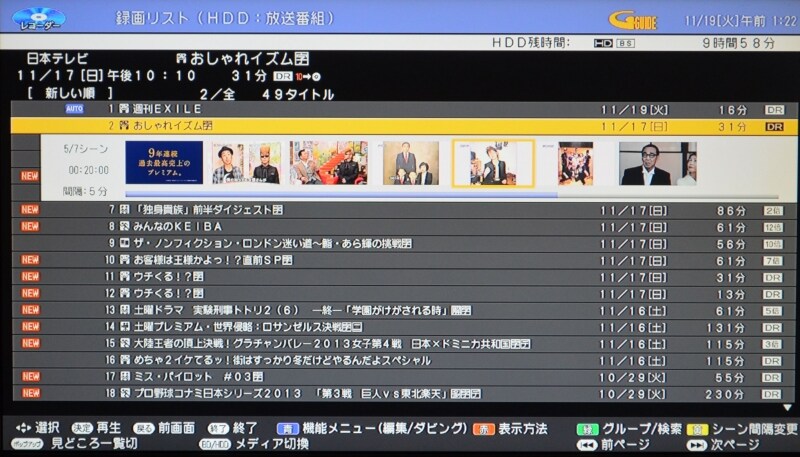Select title 12 ウチくる!? 13分
Screen dimensions: 800x457
pos(404,293)
